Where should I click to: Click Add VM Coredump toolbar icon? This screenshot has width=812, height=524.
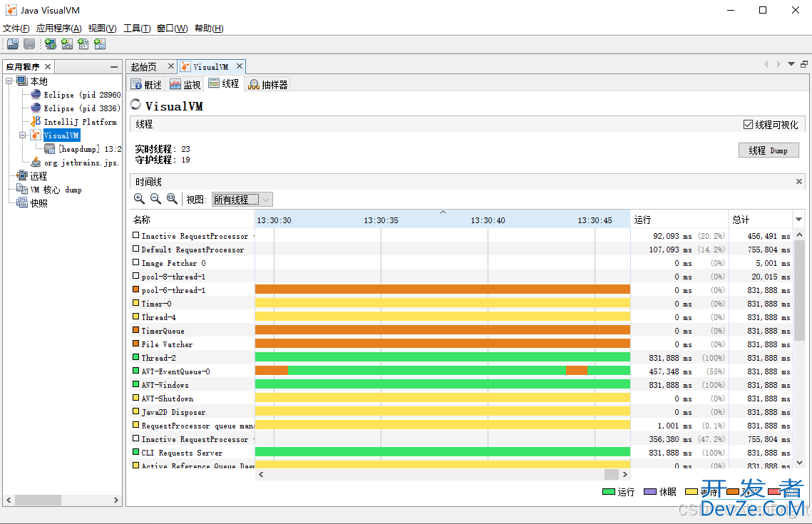coord(83,44)
